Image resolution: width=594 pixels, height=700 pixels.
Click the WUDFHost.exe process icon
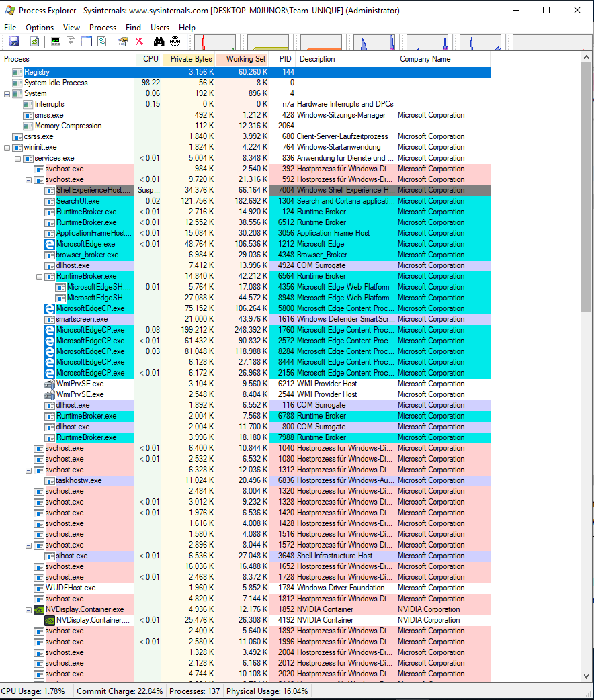(x=39, y=588)
